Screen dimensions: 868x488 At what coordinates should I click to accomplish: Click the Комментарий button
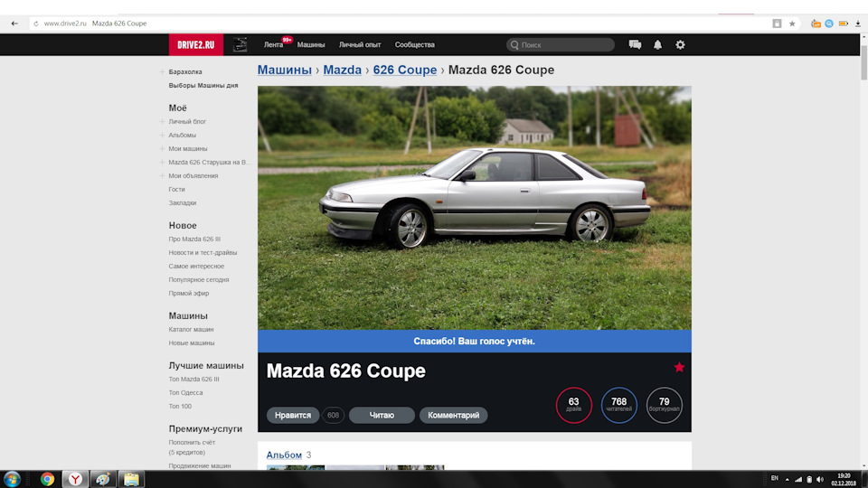click(453, 415)
